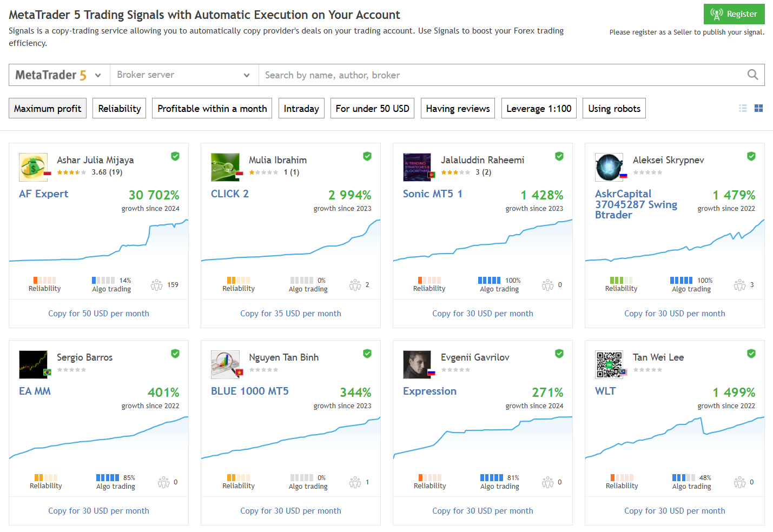The height and width of the screenshot is (532, 773).
Task: Switch to grid view layout icon
Action: 758,108
